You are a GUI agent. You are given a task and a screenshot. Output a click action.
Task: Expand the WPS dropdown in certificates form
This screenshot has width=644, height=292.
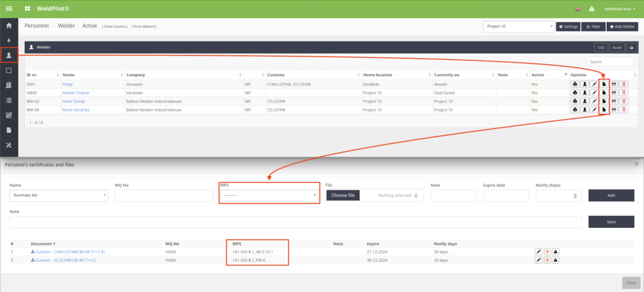pyautogui.click(x=269, y=195)
